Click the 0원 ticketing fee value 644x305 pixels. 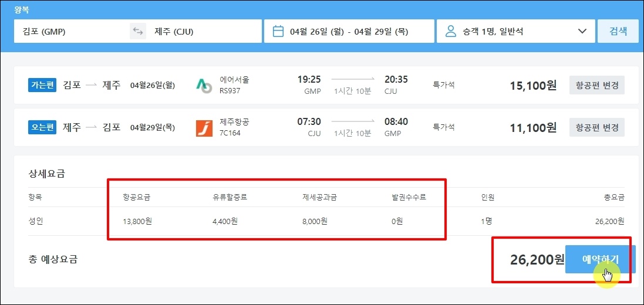coord(397,222)
